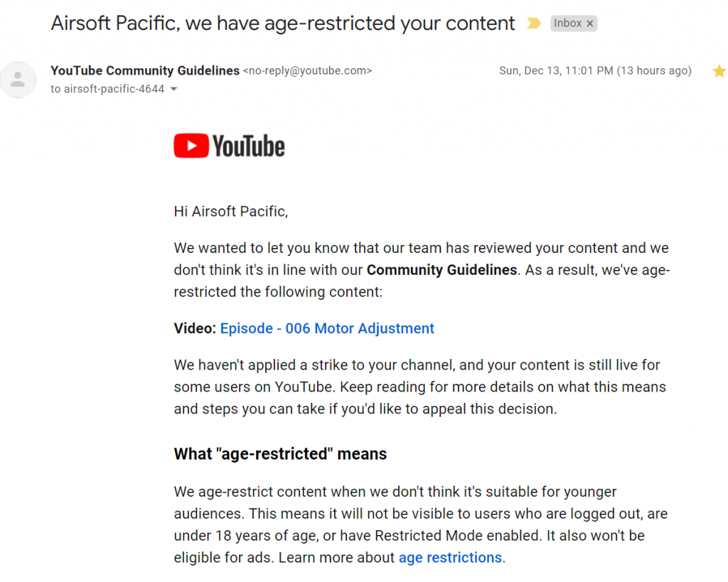Click the paragraph starting 'We haven't applied a strike'
The image size is (728, 582).
pos(420,387)
